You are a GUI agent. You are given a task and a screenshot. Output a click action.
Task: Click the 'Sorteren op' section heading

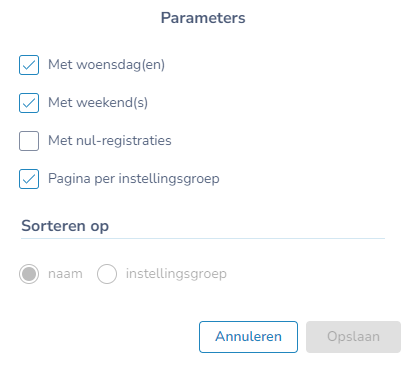[x=65, y=226]
